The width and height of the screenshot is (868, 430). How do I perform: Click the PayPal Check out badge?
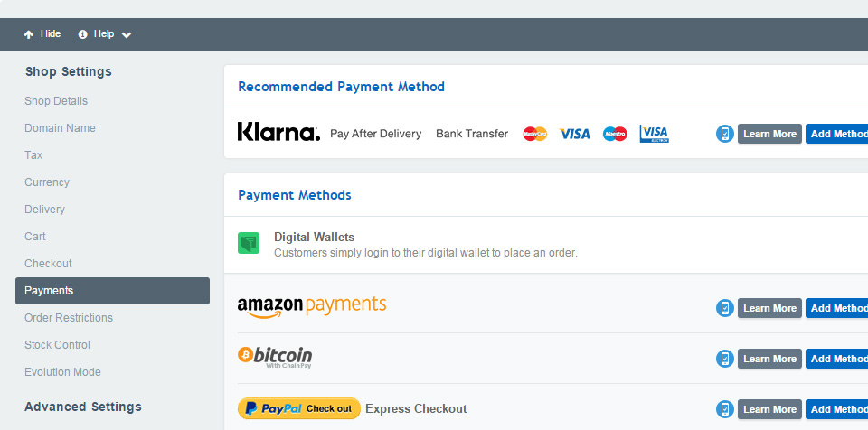pyautogui.click(x=299, y=408)
